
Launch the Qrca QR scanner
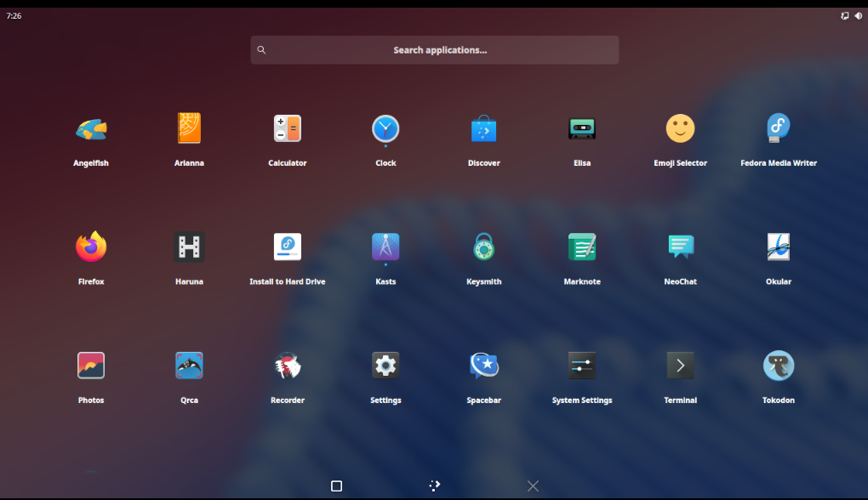point(189,365)
